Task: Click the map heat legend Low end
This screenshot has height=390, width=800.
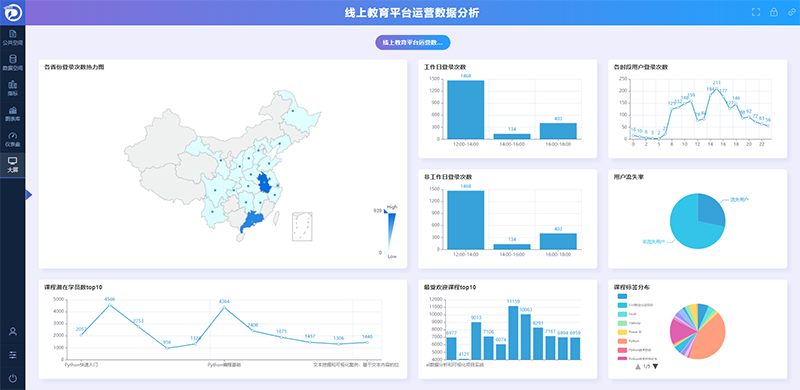Action: 391,256
